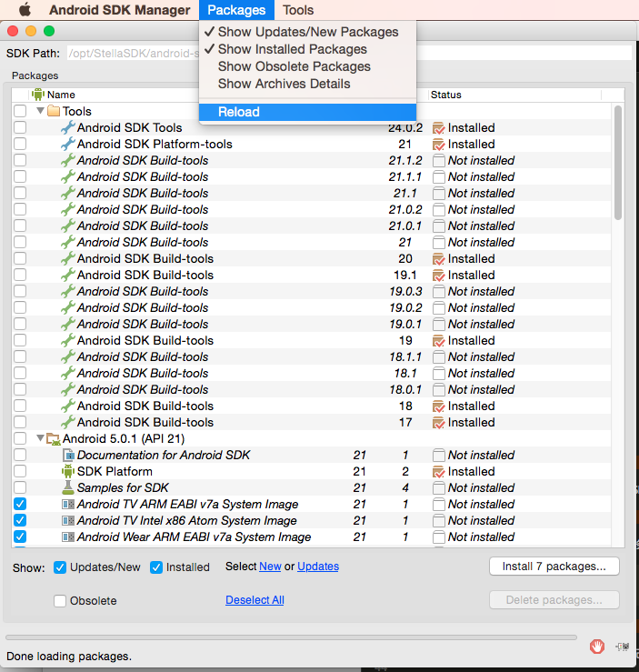
Task: Click the loading progress bar
Action: click(x=291, y=637)
